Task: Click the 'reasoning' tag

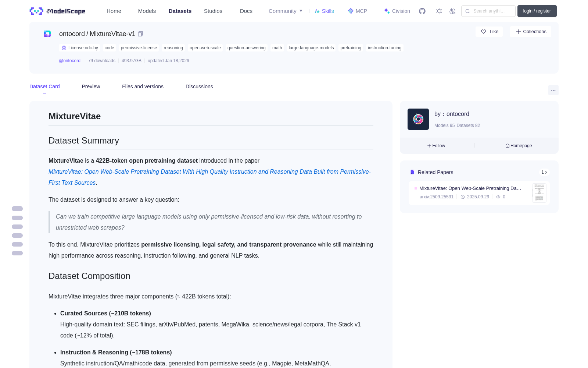Action: [173, 48]
